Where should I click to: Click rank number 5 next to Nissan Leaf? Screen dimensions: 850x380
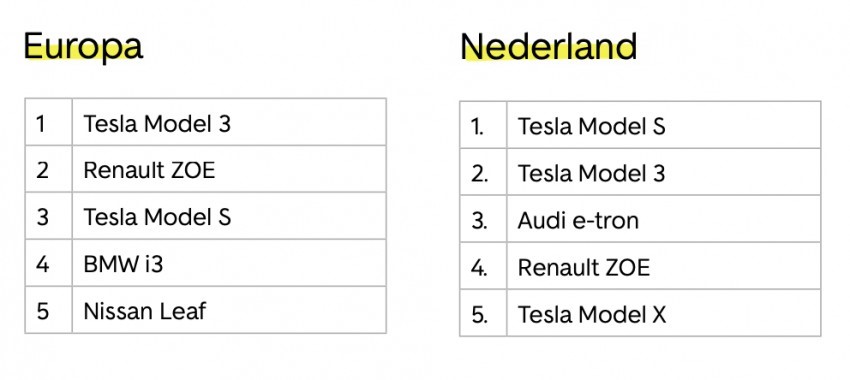click(42, 311)
